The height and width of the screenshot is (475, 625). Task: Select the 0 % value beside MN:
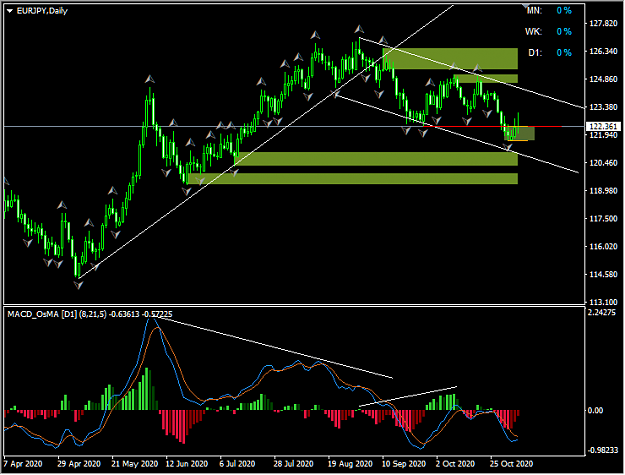[x=564, y=11]
